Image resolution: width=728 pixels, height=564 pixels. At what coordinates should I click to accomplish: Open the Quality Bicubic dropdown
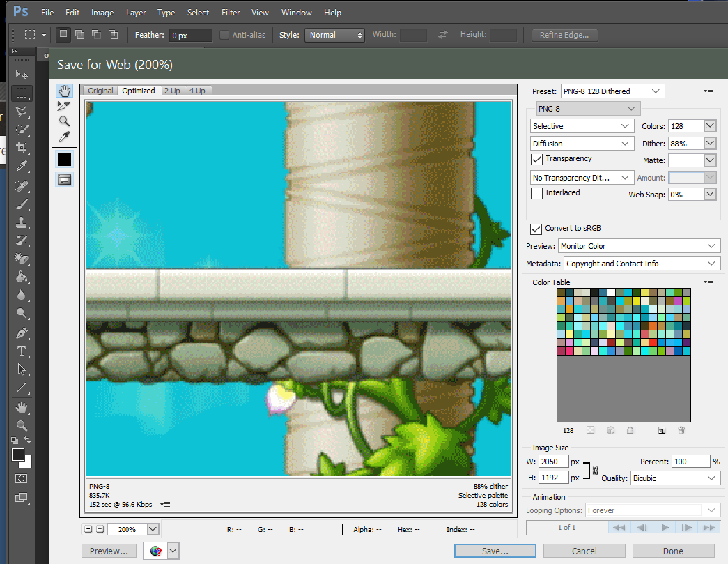[x=675, y=478]
